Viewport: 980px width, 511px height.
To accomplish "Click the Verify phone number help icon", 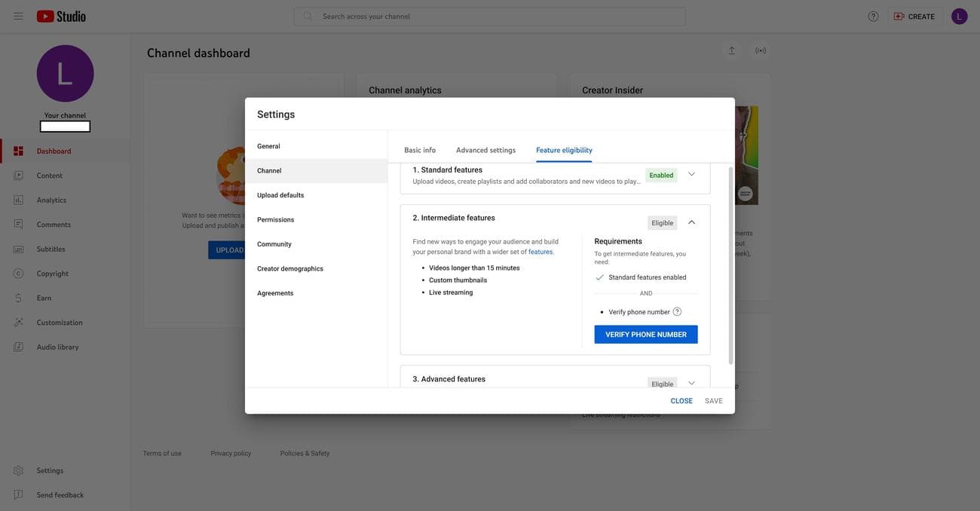I will click(x=677, y=312).
